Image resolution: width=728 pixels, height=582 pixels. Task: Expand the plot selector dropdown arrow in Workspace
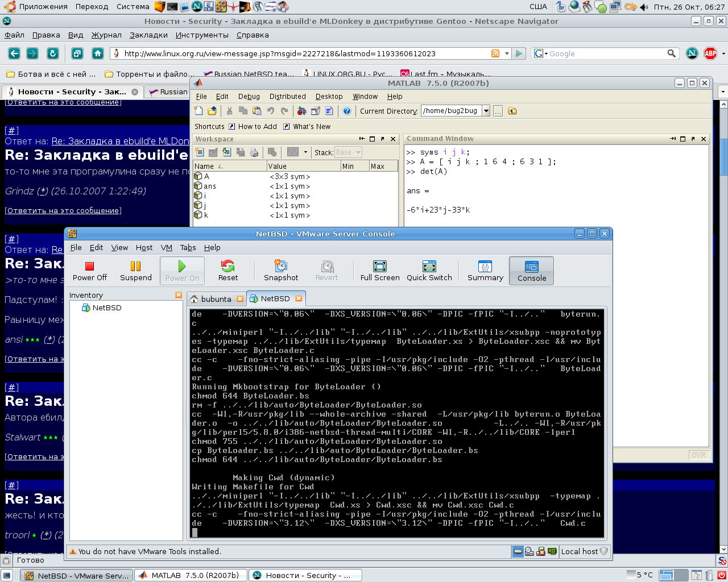[305, 152]
